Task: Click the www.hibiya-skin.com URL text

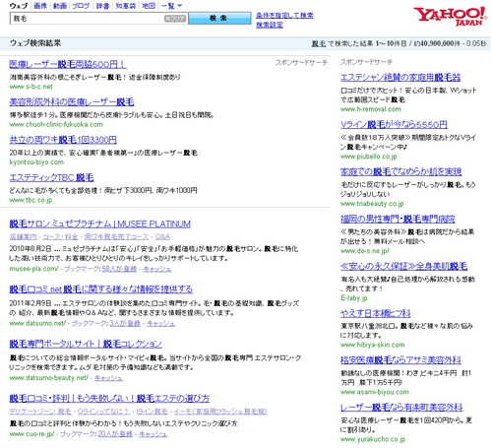Action: [372, 345]
